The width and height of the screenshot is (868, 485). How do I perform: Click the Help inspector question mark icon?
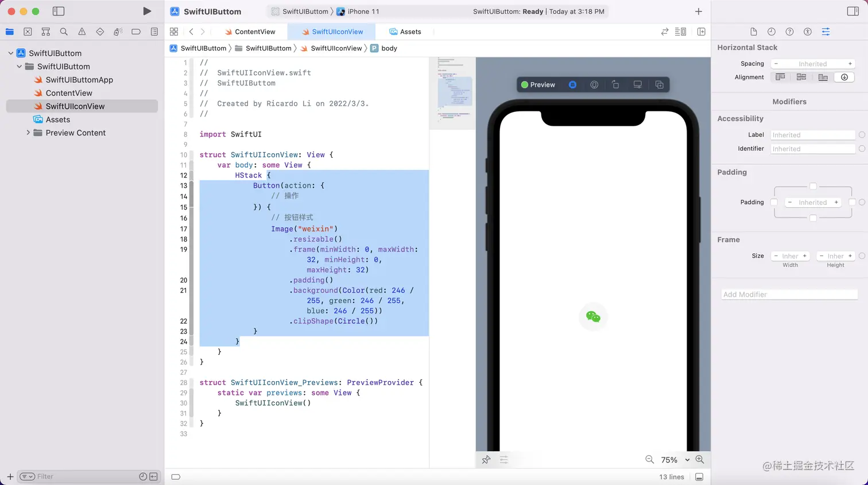788,32
